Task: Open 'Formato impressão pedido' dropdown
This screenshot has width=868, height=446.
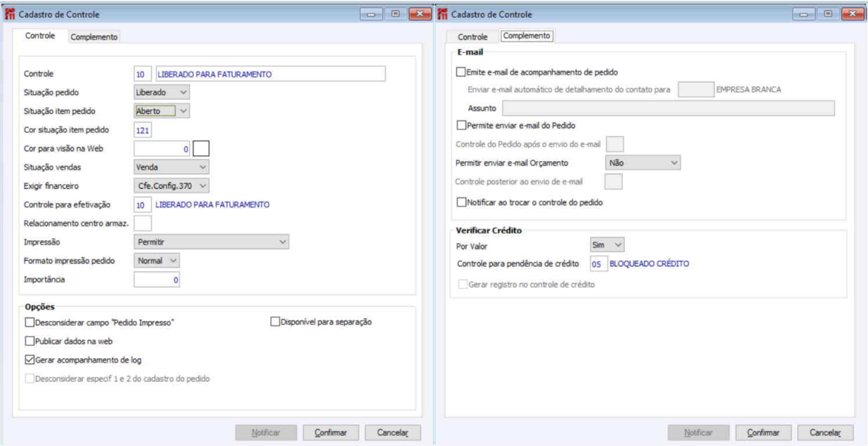Action: pyautogui.click(x=157, y=261)
